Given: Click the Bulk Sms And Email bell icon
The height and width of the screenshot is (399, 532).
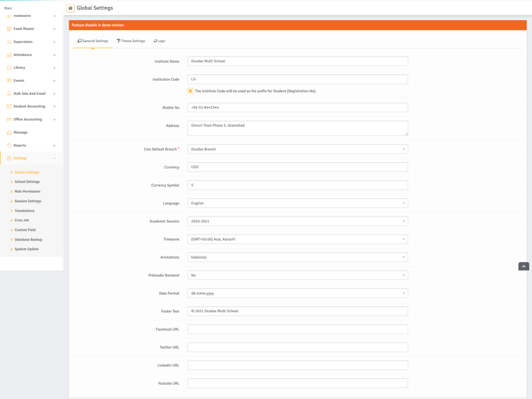Looking at the screenshot, I should click(x=9, y=93).
